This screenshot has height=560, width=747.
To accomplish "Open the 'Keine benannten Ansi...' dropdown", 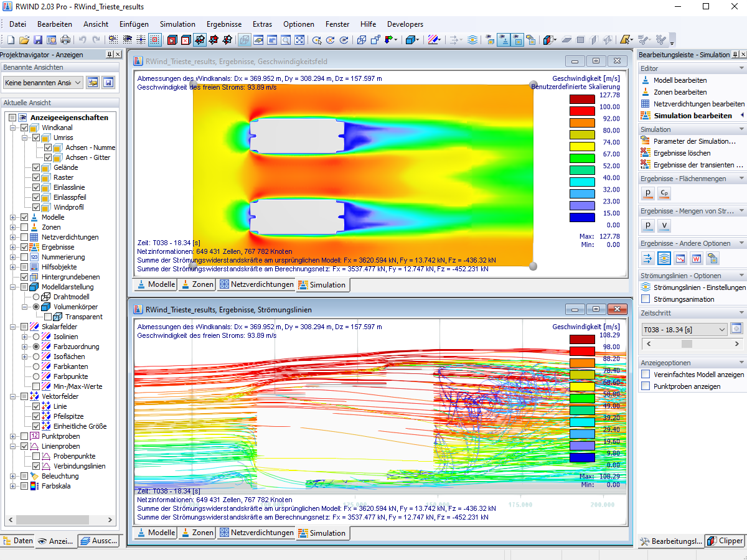I will (x=43, y=82).
